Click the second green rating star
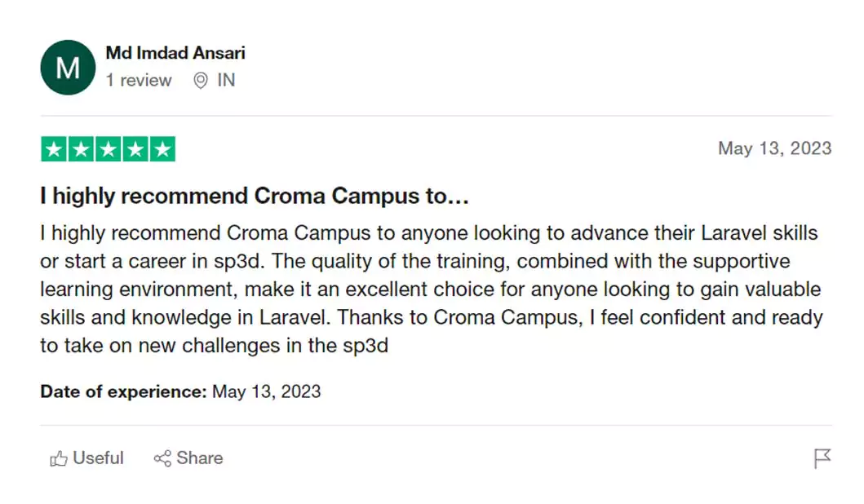The image size is (864, 504). point(81,150)
